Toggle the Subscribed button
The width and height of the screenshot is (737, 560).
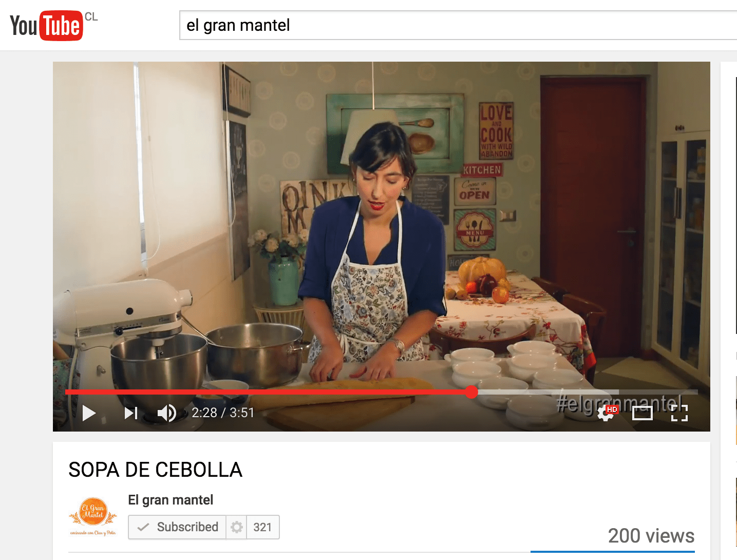pos(177,527)
